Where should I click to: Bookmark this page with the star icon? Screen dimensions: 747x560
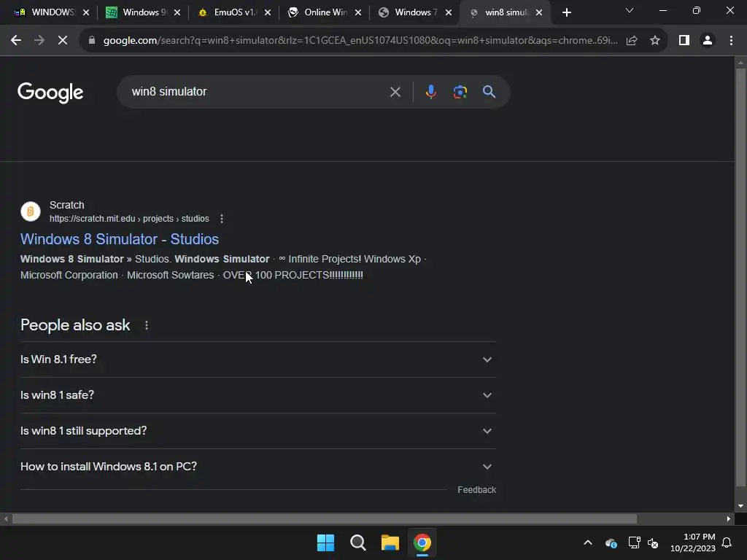pyautogui.click(x=655, y=41)
